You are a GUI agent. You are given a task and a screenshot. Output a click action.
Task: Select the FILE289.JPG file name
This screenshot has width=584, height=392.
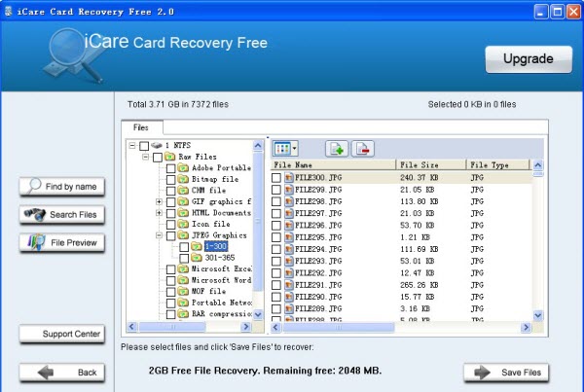click(318, 308)
